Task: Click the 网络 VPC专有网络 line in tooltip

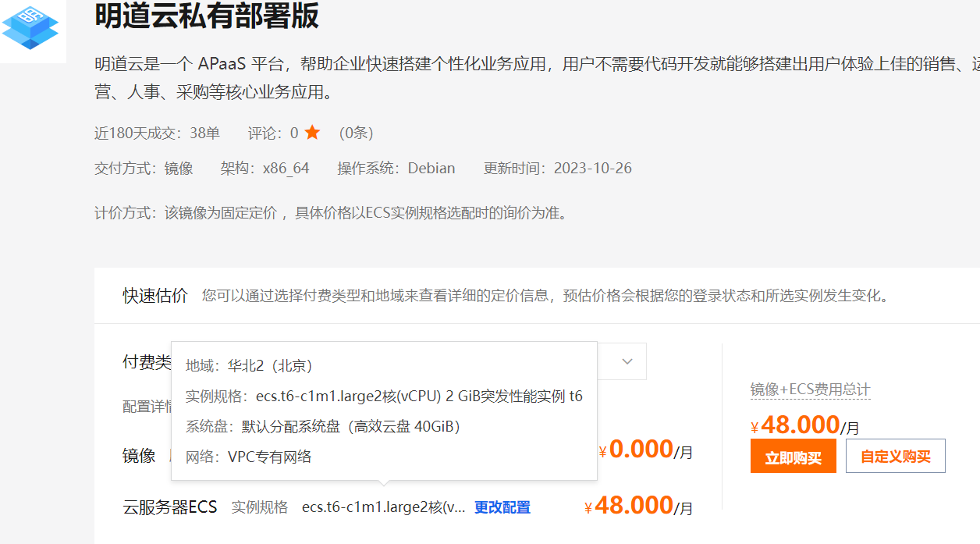Action: pos(248,457)
